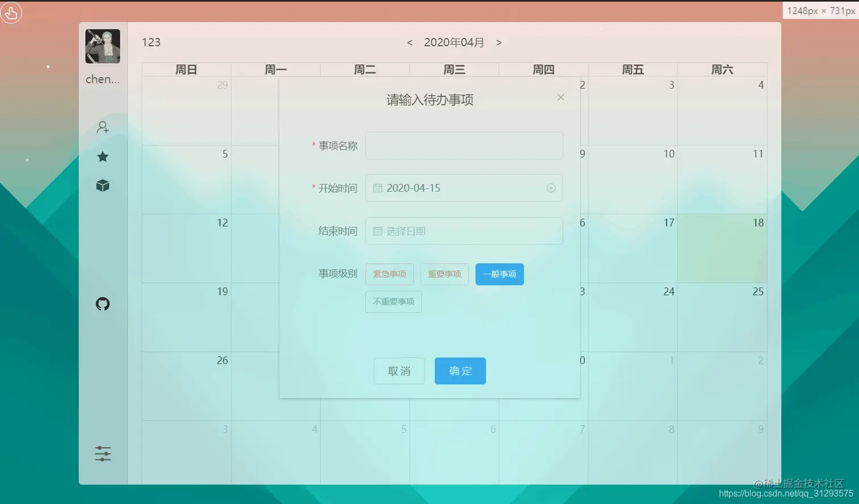Open the sliders settings icon
This screenshot has width=859, height=504.
pyautogui.click(x=102, y=453)
